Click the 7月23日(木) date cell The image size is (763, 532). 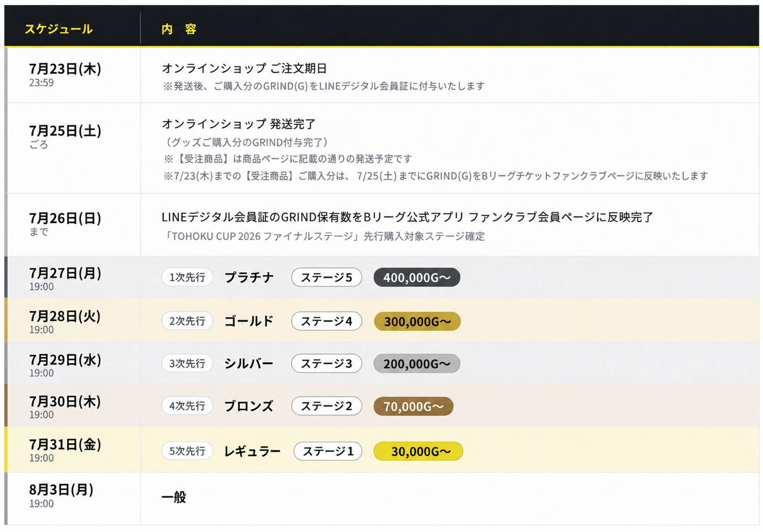(65, 69)
